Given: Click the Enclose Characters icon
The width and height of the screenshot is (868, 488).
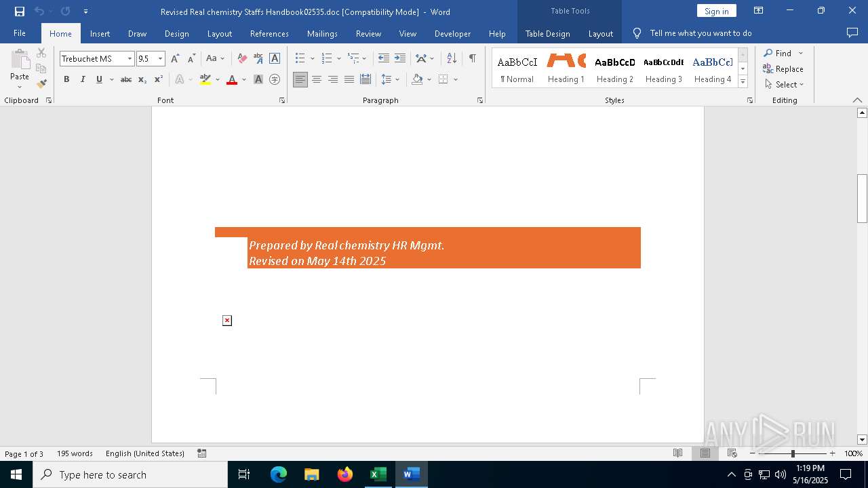Looking at the screenshot, I should [275, 79].
